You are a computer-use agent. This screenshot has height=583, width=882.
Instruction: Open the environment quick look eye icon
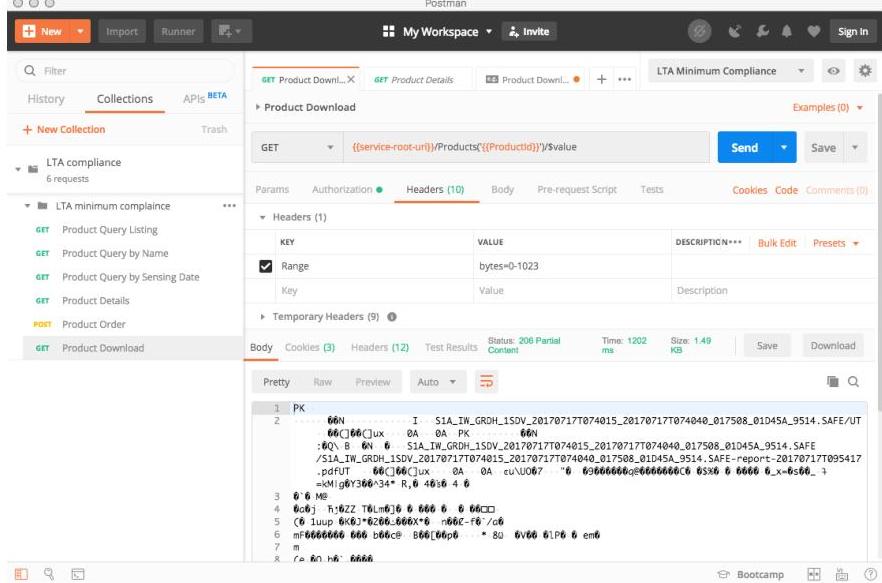834,71
